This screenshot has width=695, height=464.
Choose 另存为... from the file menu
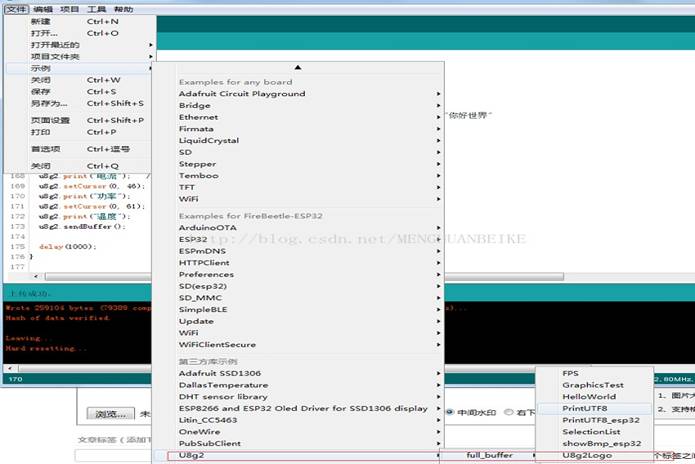(80, 103)
